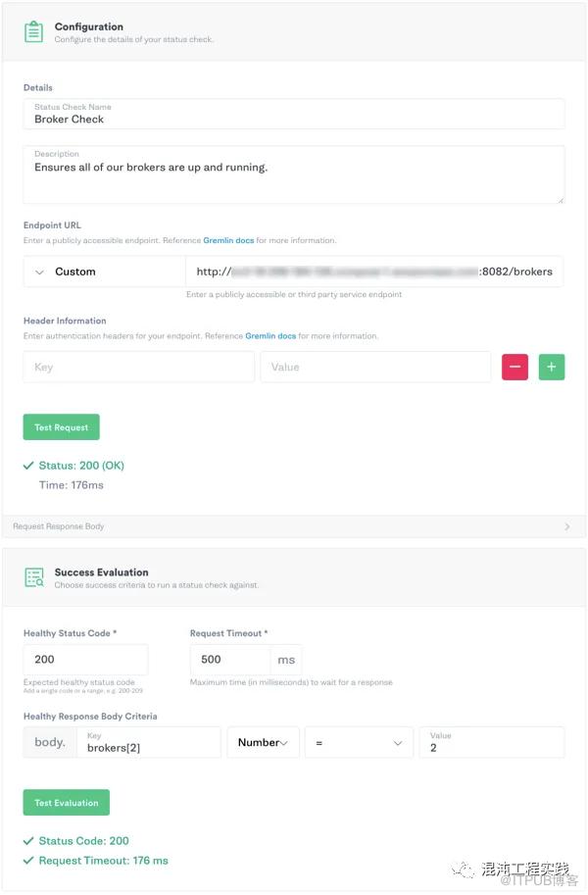Click the Status 200 OK checkmark icon
Image resolution: width=588 pixels, height=895 pixels.
click(x=28, y=466)
